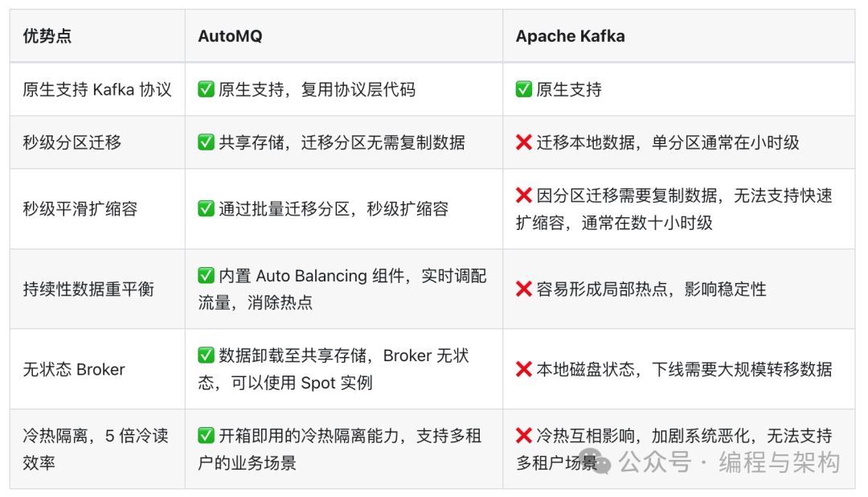868x497 pixels.
Task: Click green checkmark before 数据卸载至共享存储
Action: [207, 355]
